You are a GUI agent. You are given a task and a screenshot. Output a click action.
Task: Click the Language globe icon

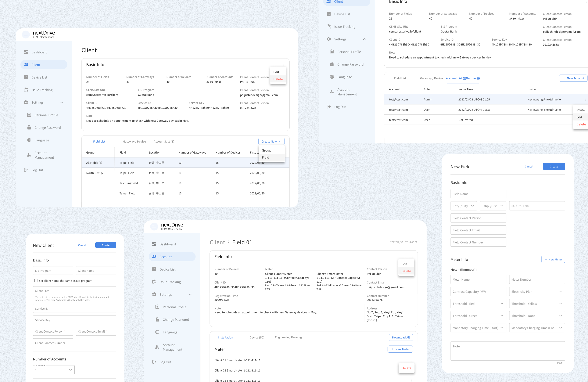[x=29, y=140]
